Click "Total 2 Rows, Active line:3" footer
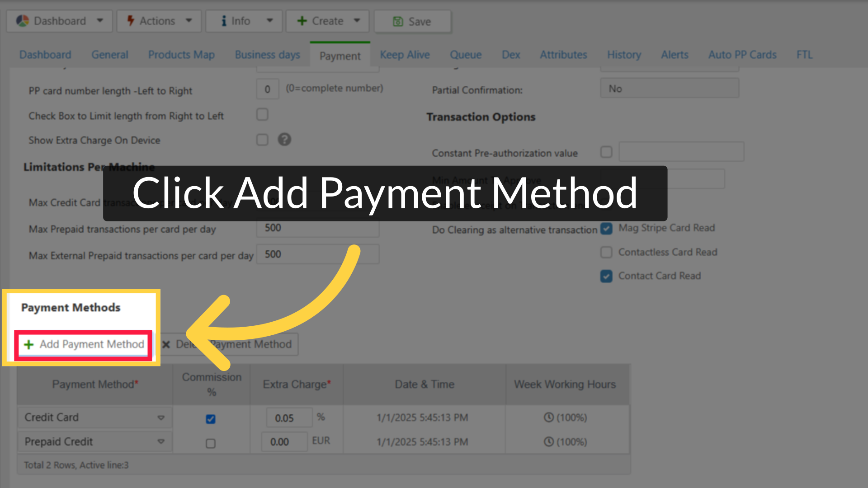Image resolution: width=868 pixels, height=488 pixels. point(76,465)
